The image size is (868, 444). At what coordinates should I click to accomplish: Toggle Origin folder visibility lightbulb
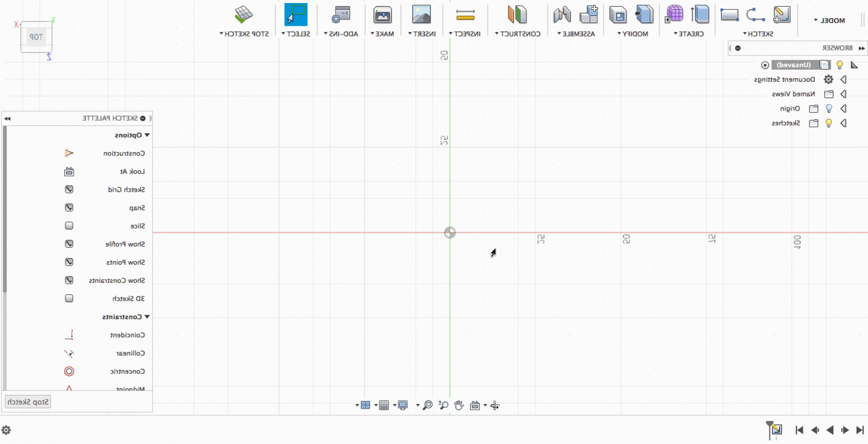(x=829, y=109)
